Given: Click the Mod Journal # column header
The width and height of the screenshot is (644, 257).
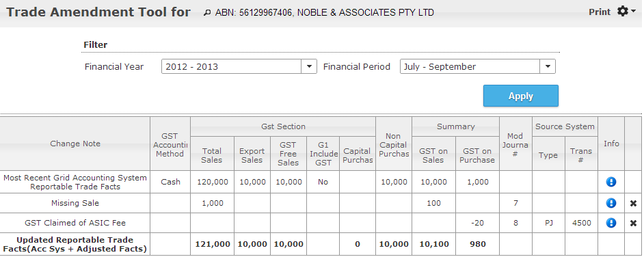Looking at the screenshot, I should click(x=515, y=144).
